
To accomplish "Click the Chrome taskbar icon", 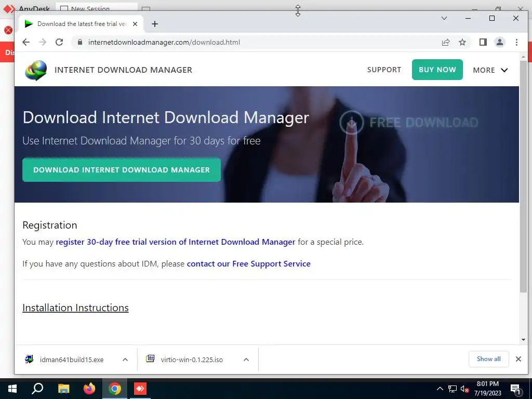I will (x=115, y=389).
